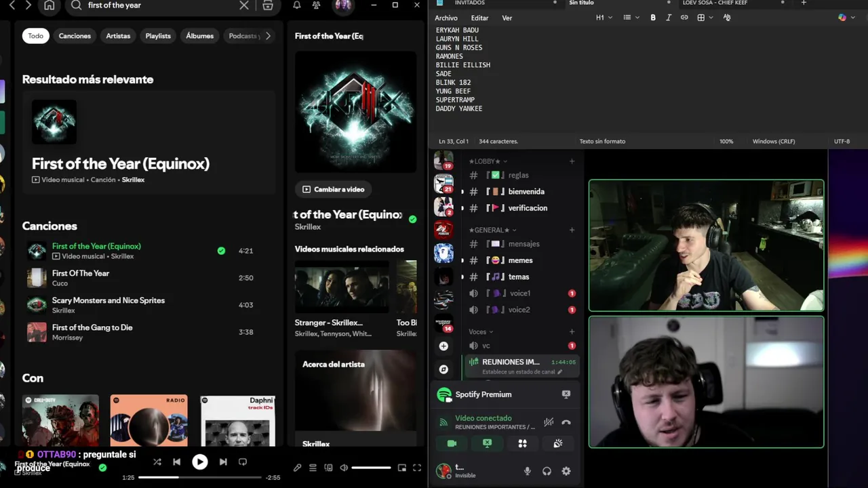Screen dimensions: 868x488
Task: Seek on the Spotify song progress bar
Action: (x=199, y=477)
